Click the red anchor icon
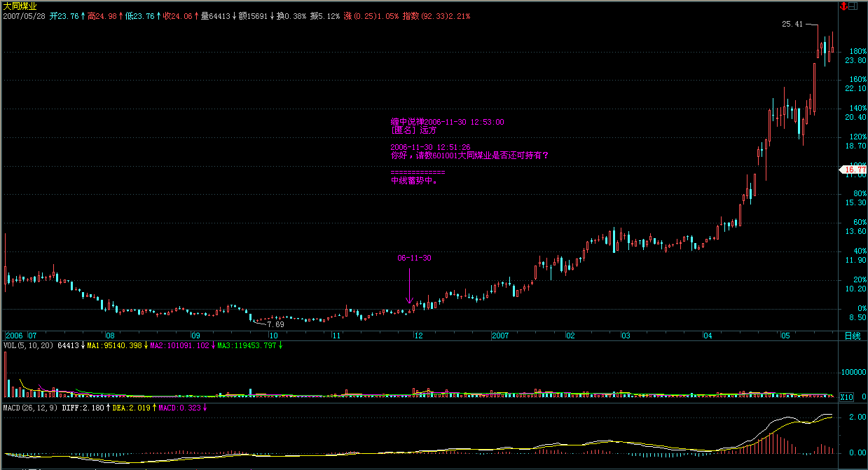868x470 pixels. click(x=843, y=6)
